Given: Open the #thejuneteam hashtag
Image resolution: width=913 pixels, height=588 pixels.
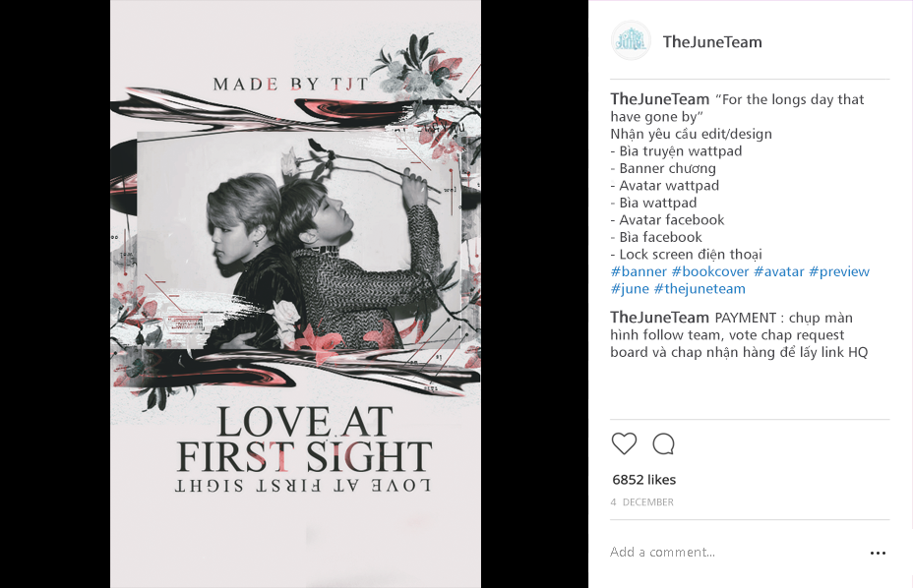Looking at the screenshot, I should [700, 289].
